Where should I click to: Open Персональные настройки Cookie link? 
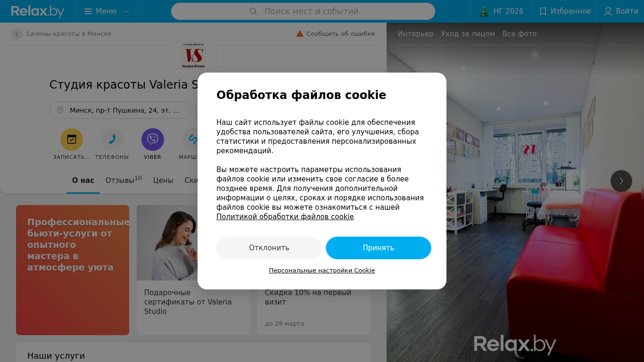pyautogui.click(x=322, y=271)
